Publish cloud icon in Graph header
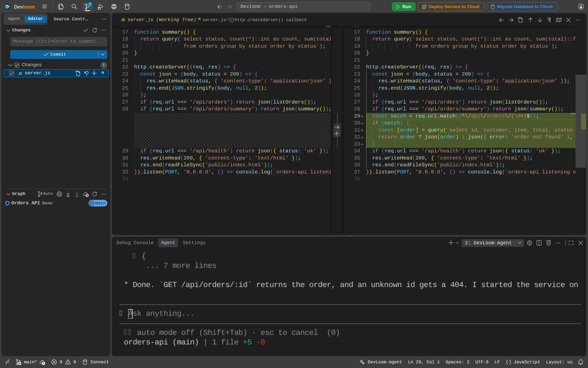The image size is (588, 368). click(86, 194)
